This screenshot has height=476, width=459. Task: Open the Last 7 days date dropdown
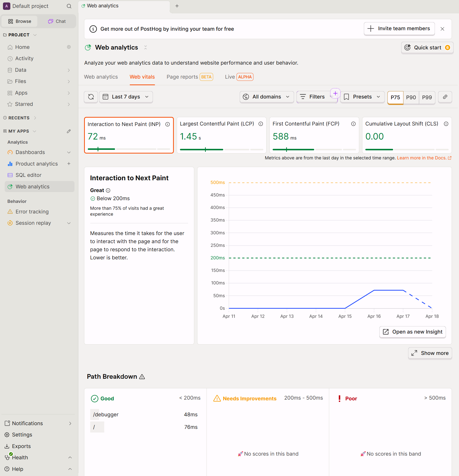[126, 97]
